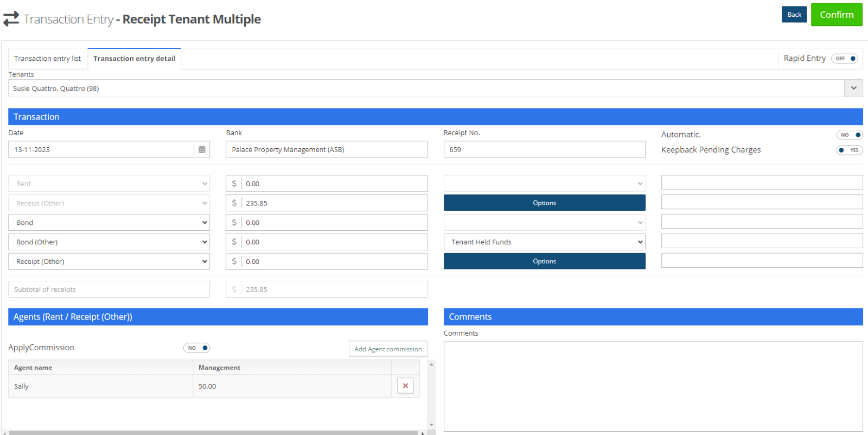Open the date picker calendar icon

202,149
